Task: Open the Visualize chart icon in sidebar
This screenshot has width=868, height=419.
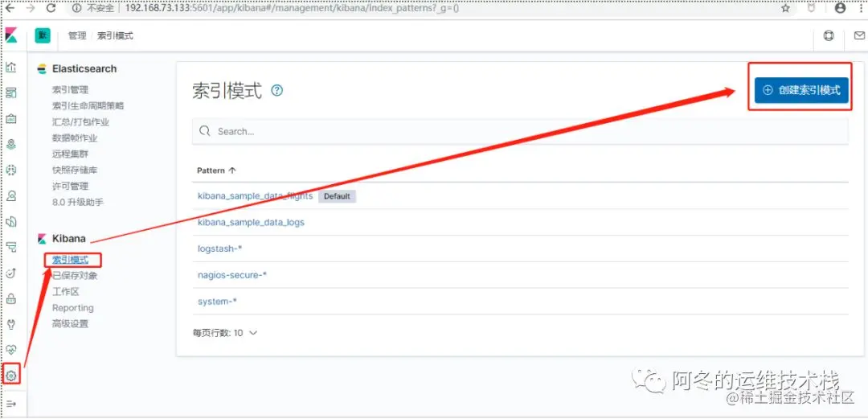Action: (11, 67)
